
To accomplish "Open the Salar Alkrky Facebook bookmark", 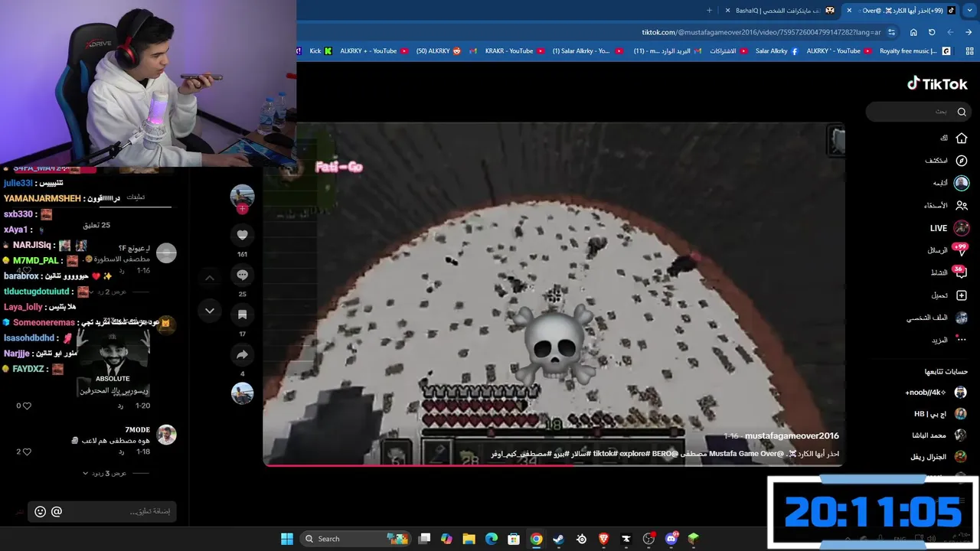I will [x=776, y=51].
